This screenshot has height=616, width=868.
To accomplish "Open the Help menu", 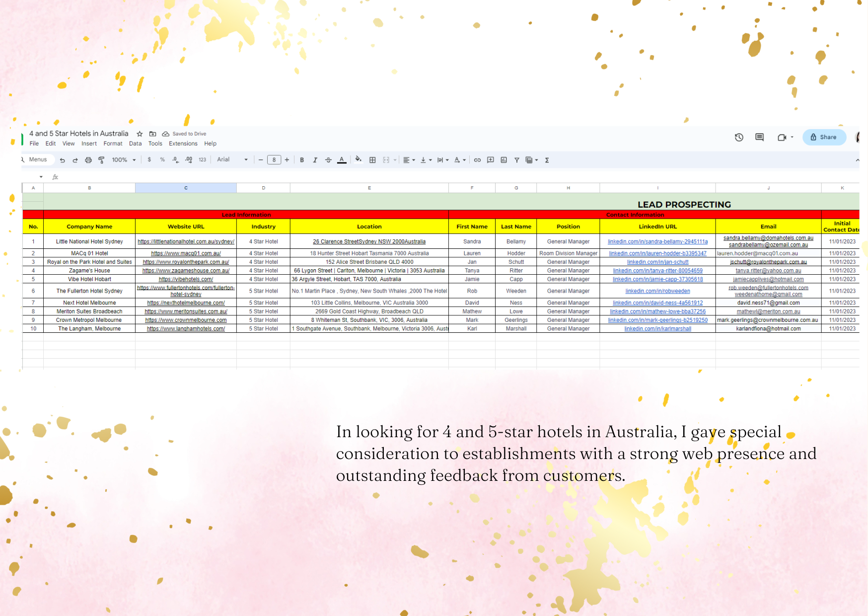I will click(211, 144).
